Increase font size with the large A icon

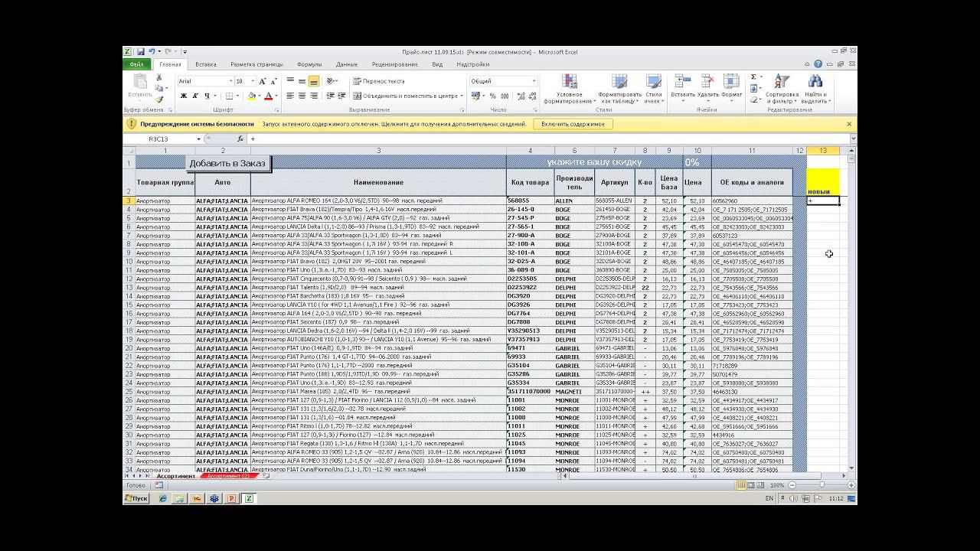[x=263, y=81]
